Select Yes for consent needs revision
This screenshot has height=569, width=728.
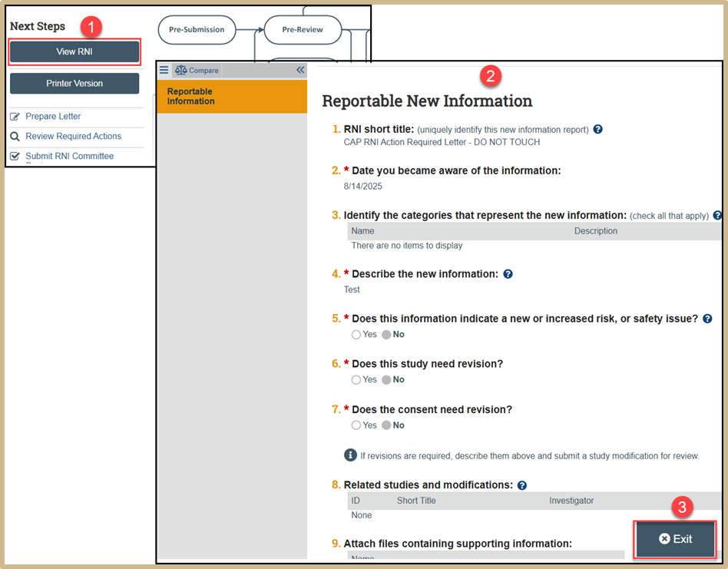(356, 425)
